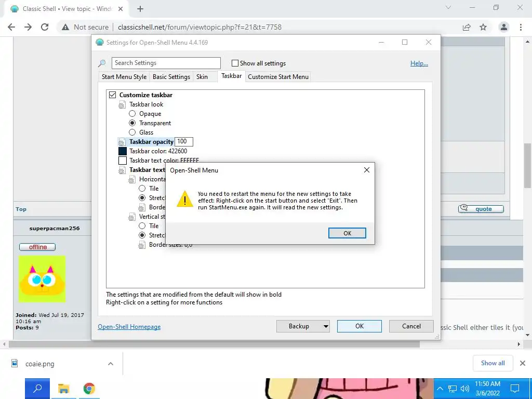Select Stretch under Vertical stretching
Image resolution: width=532 pixels, height=399 pixels.
pos(142,235)
